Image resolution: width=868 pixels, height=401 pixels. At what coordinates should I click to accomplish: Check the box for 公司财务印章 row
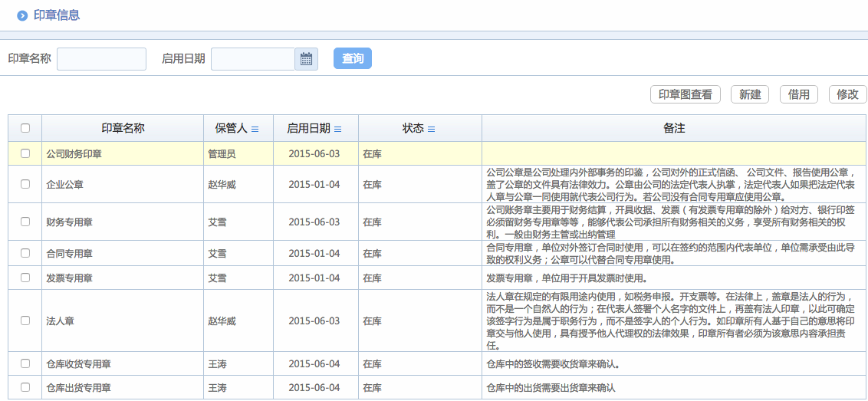click(25, 153)
